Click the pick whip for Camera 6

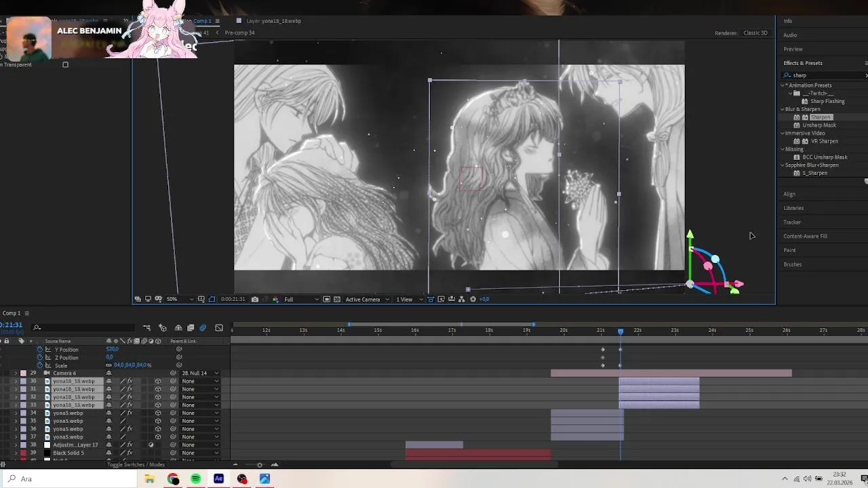click(x=173, y=373)
